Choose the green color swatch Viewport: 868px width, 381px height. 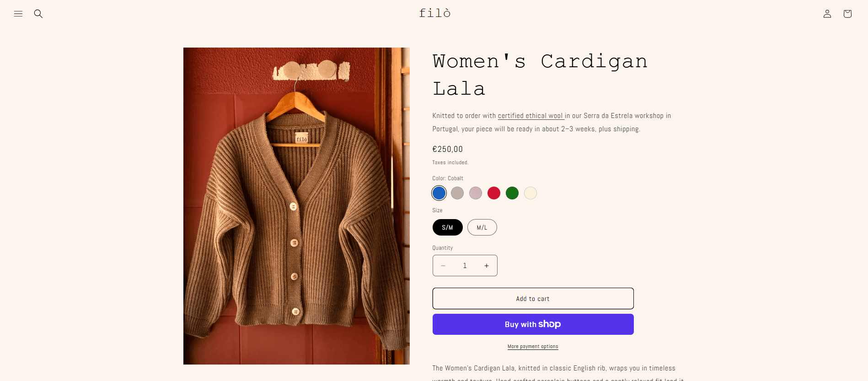[512, 193]
